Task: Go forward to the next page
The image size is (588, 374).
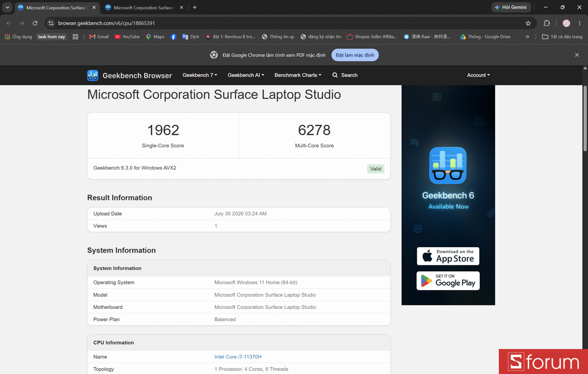Action: (22, 23)
